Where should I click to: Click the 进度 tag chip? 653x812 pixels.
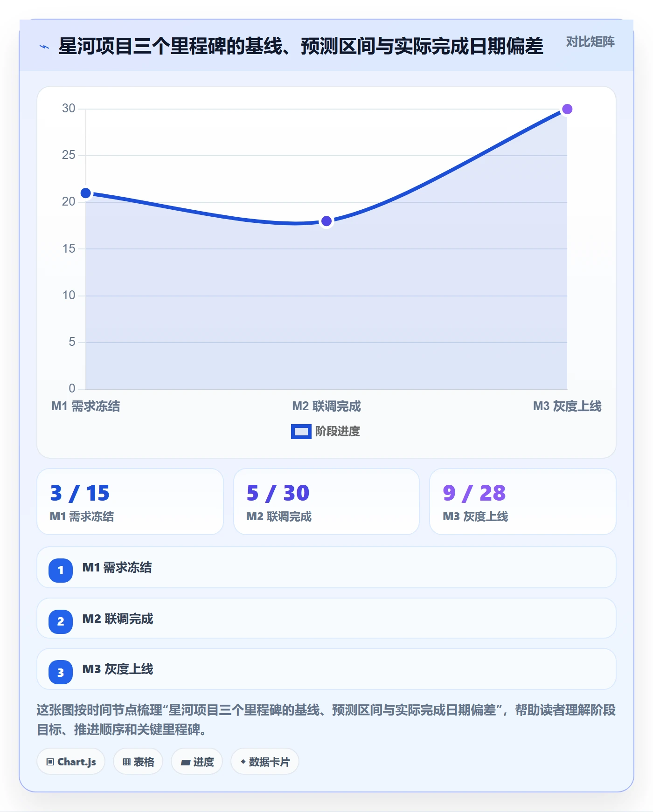[197, 762]
